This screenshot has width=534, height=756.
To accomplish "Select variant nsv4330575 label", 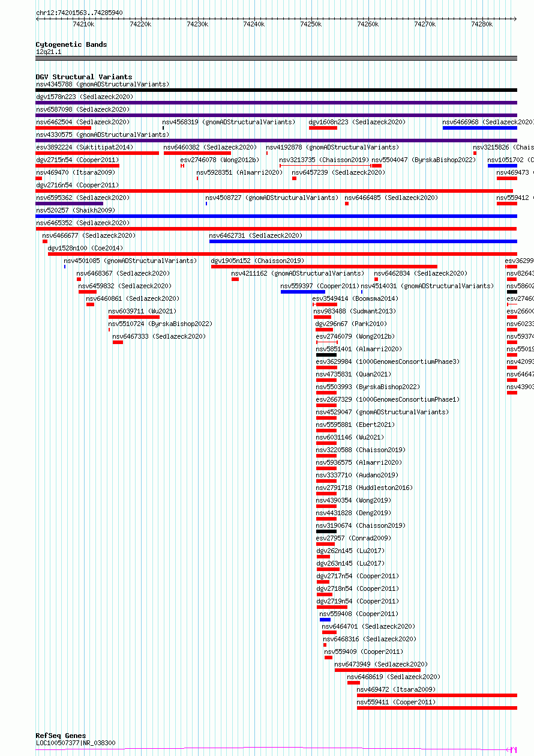I will point(103,135).
